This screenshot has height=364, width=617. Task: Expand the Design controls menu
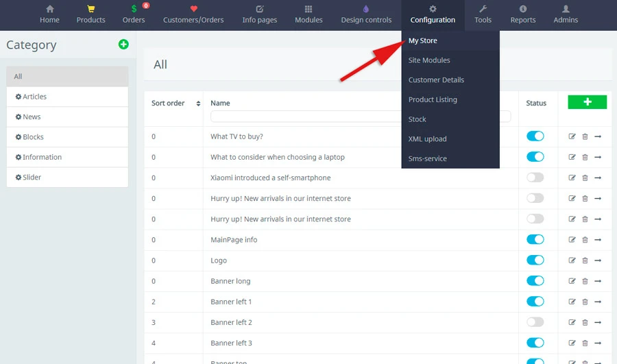(366, 14)
